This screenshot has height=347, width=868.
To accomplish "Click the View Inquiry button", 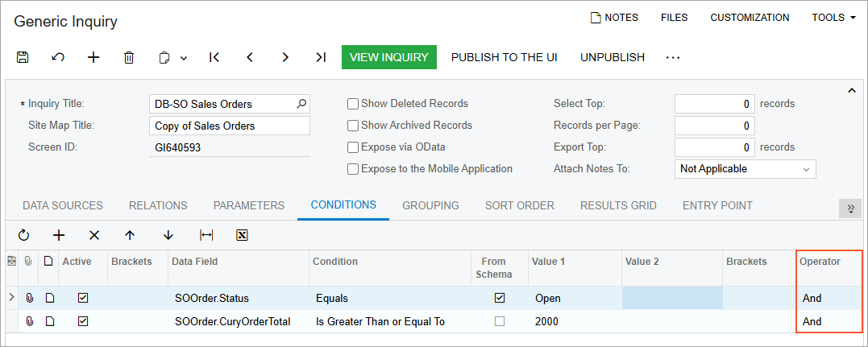I will [389, 57].
